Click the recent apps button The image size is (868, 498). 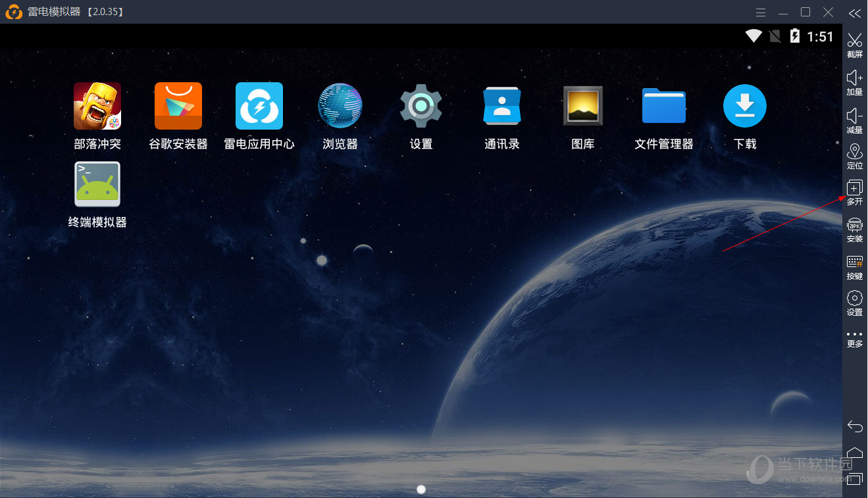(x=855, y=479)
